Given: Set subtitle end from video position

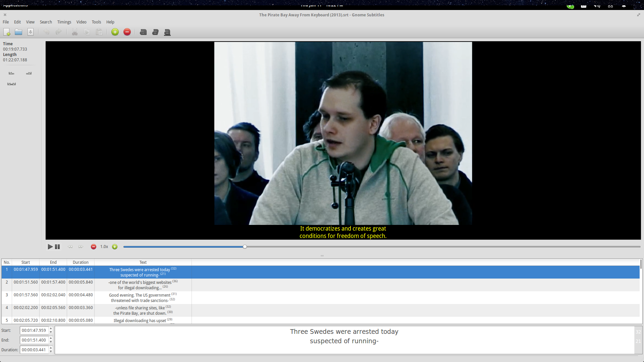Looking at the screenshot, I should click(29, 73).
